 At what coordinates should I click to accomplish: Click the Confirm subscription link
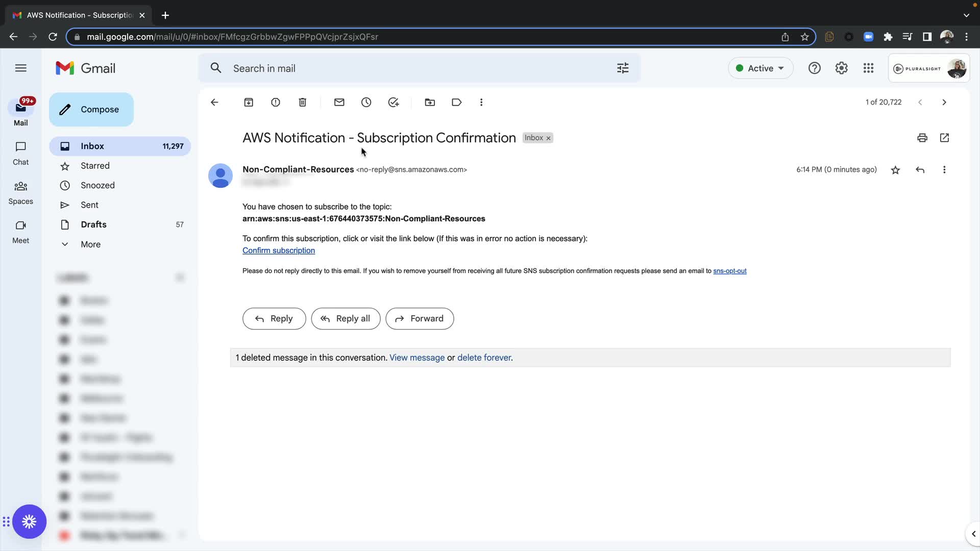coord(279,251)
